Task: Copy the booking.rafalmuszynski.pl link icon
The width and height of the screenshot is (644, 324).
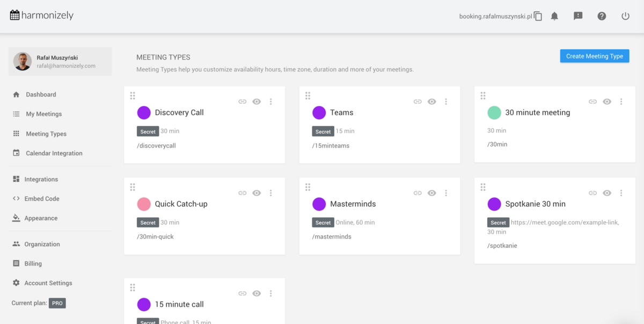Action: point(538,16)
